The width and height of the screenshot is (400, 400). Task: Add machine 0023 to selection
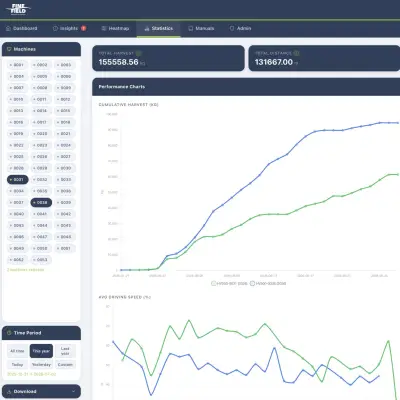(x=41, y=145)
